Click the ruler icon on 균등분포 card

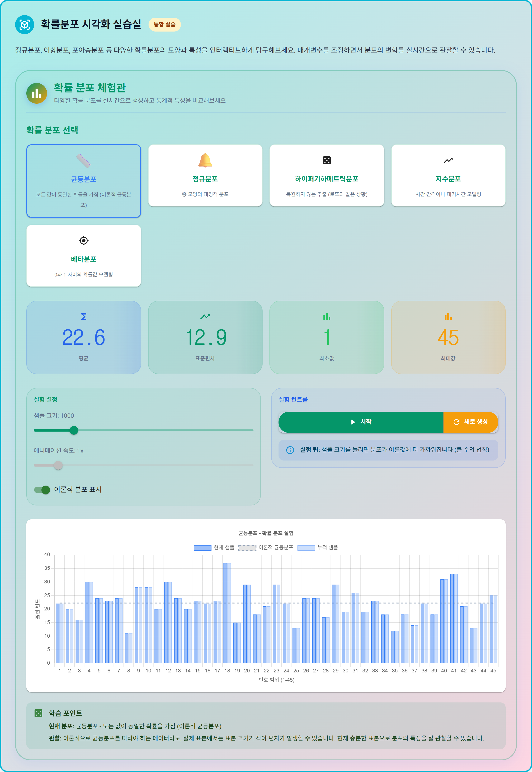click(83, 161)
